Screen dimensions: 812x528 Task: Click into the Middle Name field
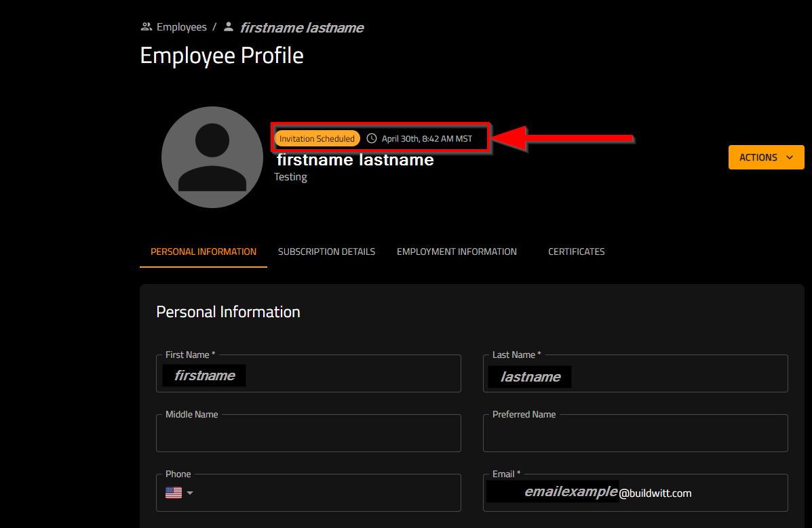coord(308,435)
